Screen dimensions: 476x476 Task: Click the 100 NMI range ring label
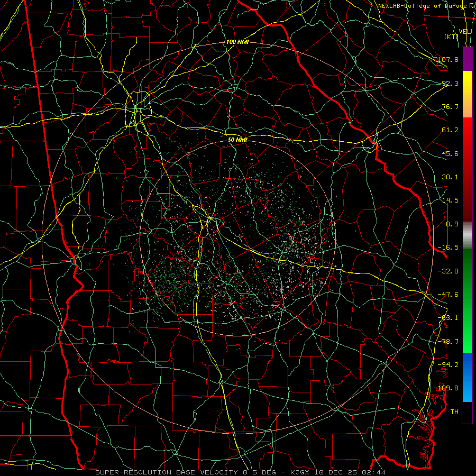click(x=237, y=42)
